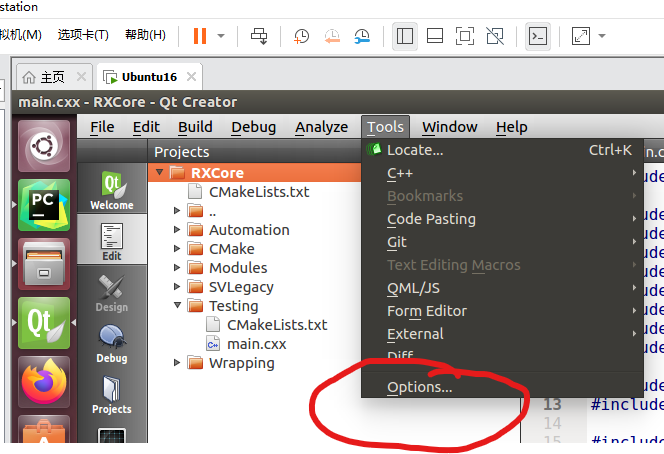The height and width of the screenshot is (454, 664).
Task: Open Options... from the Tools menu
Action: pos(502,387)
